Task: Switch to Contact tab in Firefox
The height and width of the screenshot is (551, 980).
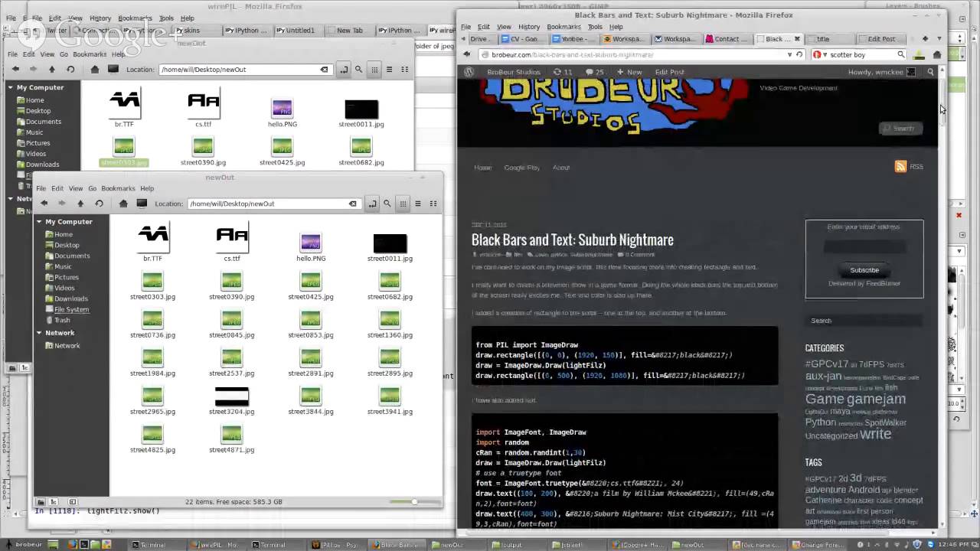Action: pos(727,39)
